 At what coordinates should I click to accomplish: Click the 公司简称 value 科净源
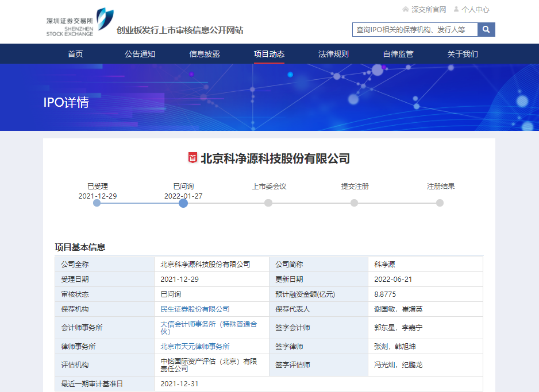[x=384, y=265]
